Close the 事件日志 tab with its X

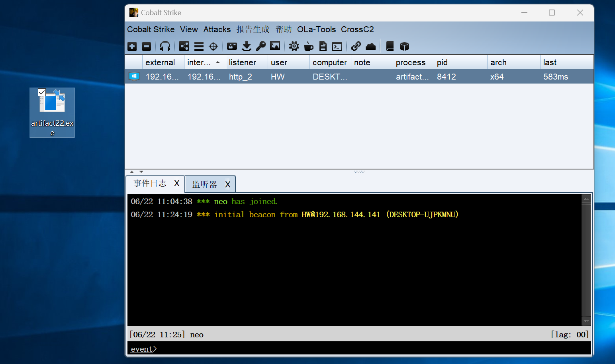coord(177,183)
